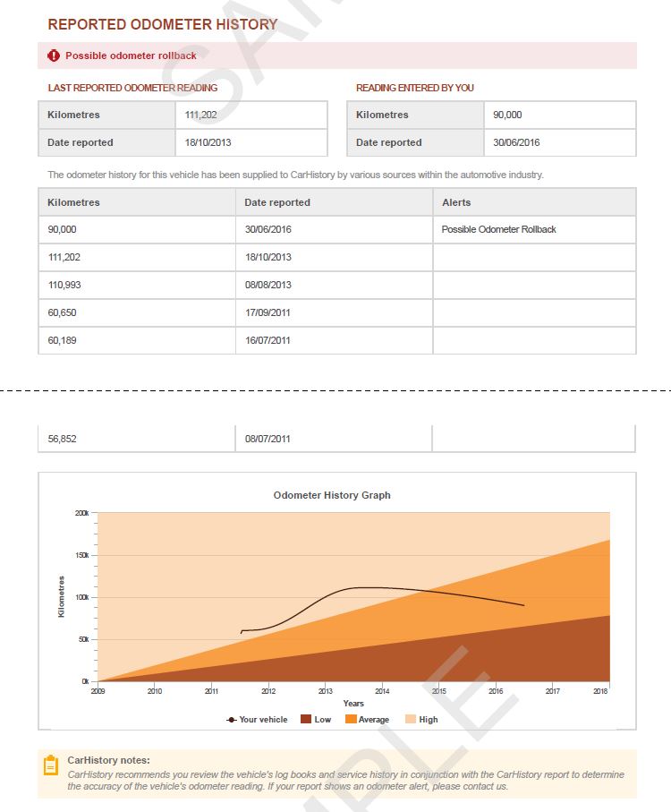The image size is (671, 812).
Task: Click the Reported Odometer History heading
Action: pyautogui.click(x=162, y=25)
